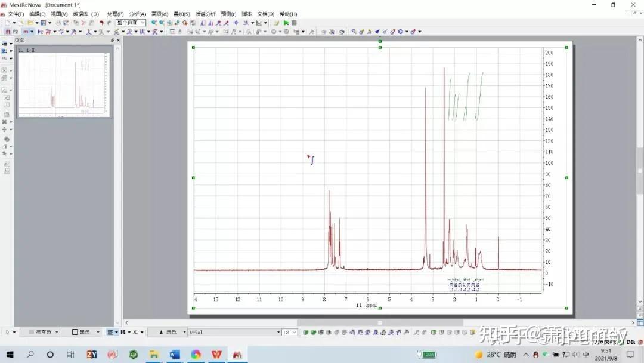Viewport: 644px width, 363px height.
Task: Open the 分析(A) menu
Action: 138,14
